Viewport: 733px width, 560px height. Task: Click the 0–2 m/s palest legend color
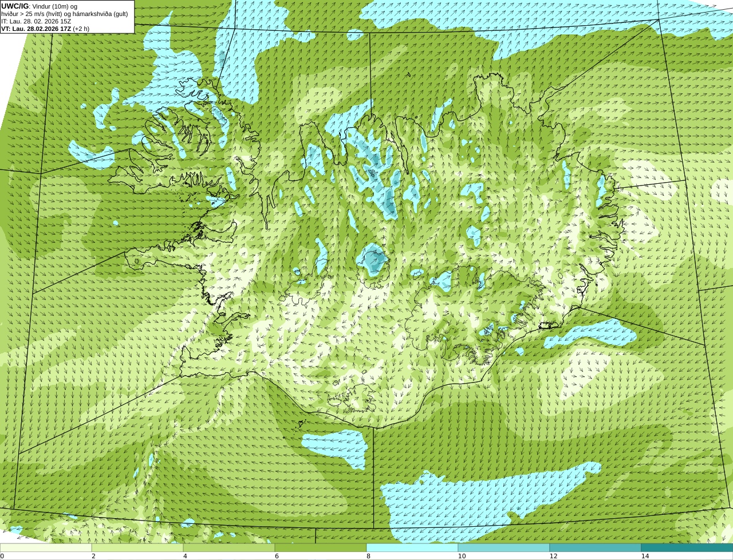coord(46,547)
